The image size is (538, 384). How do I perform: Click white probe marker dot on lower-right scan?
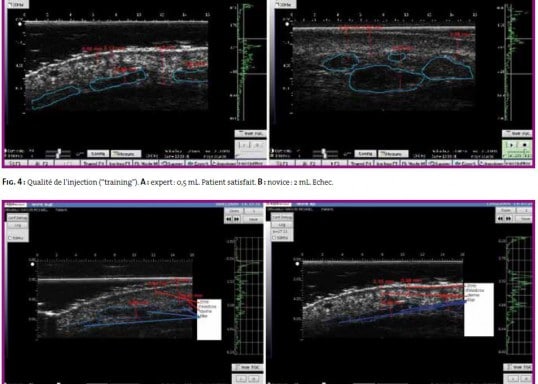coord(298,264)
